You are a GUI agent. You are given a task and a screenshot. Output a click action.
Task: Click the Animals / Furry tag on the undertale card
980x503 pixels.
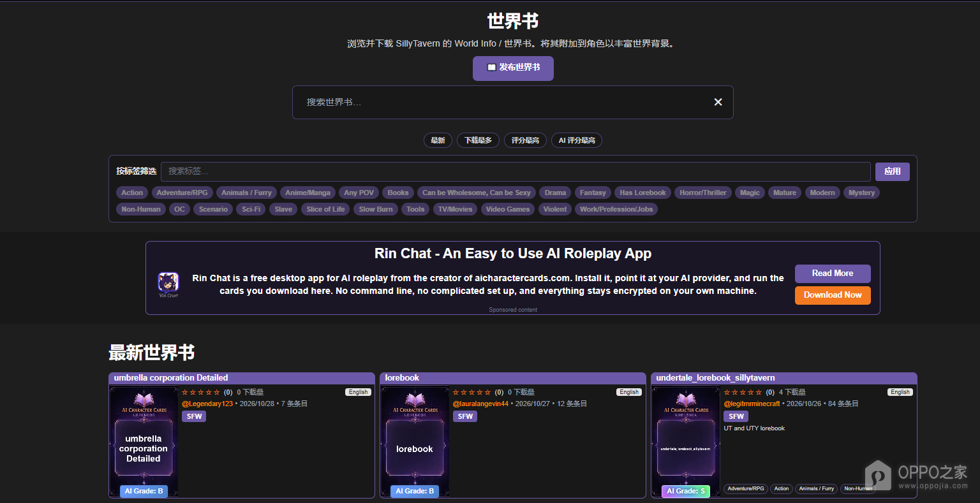(817, 489)
